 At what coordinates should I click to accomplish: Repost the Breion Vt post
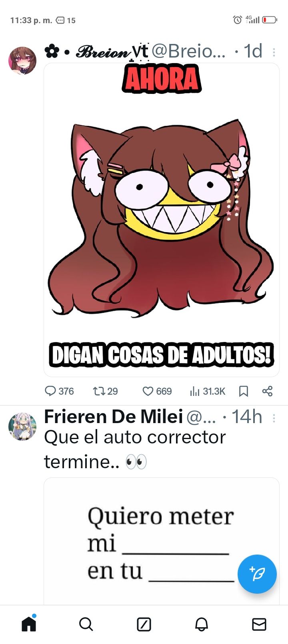(105, 391)
